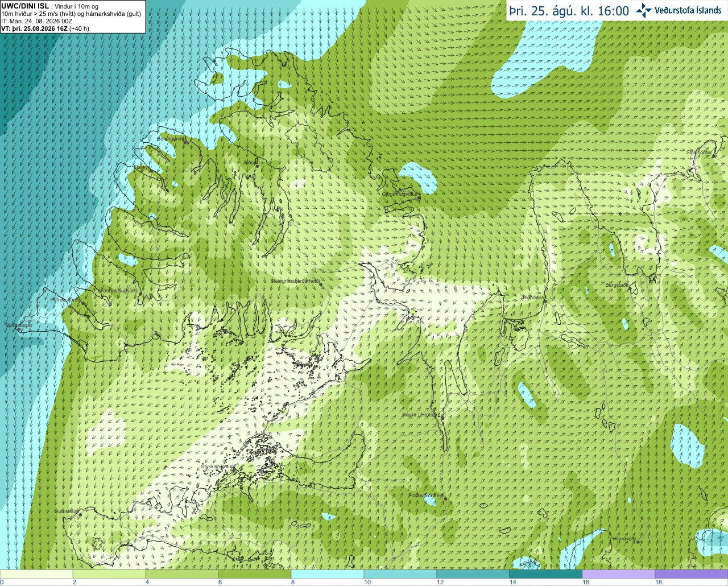
Task: Pick the 8–10 m/s light cyan legend swatch
Action: pyautogui.click(x=328, y=574)
